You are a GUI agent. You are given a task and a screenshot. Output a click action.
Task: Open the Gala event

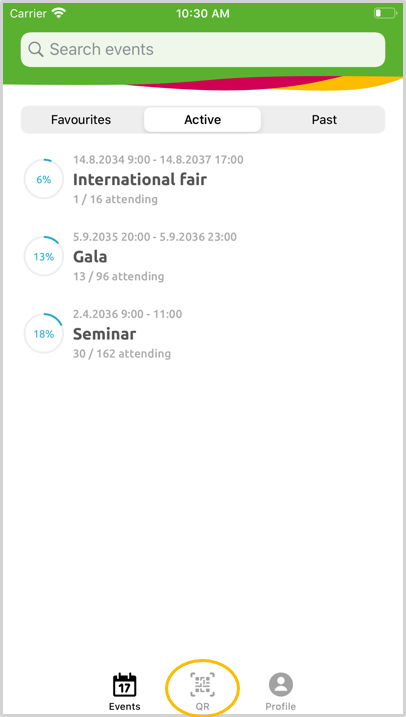coord(203,257)
